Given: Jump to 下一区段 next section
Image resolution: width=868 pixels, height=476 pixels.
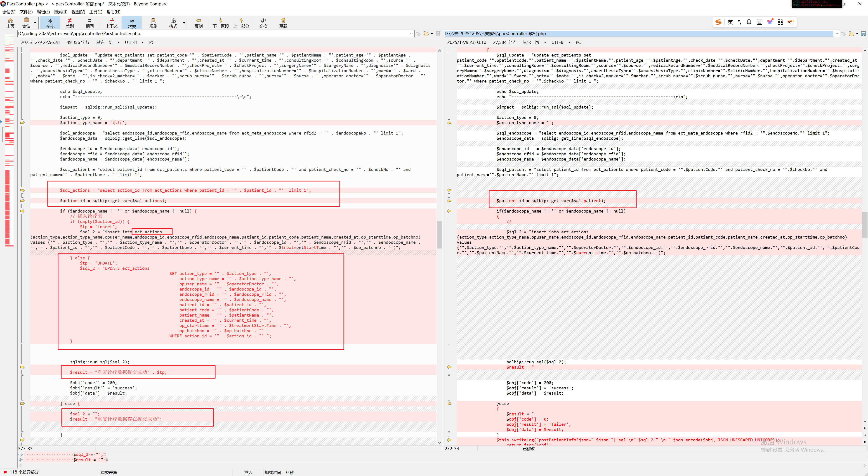Looking at the screenshot, I should coord(221,23).
